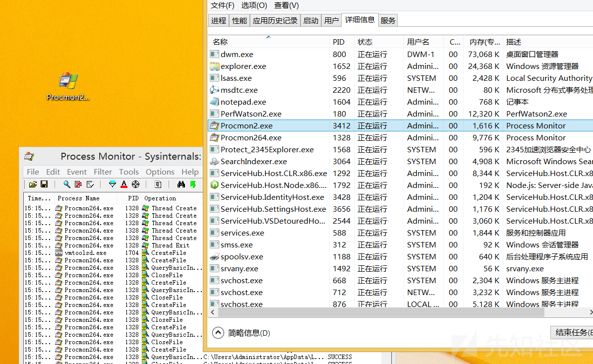Click the msdtc.exe process icon
Viewport: 593px width, 364px height.
214,90
